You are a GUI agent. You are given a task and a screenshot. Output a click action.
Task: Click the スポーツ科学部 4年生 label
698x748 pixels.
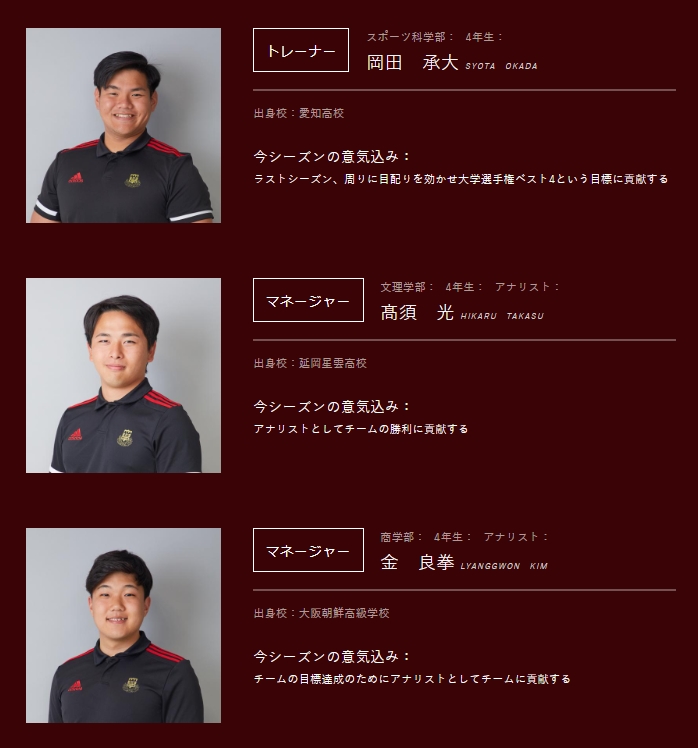[435, 37]
